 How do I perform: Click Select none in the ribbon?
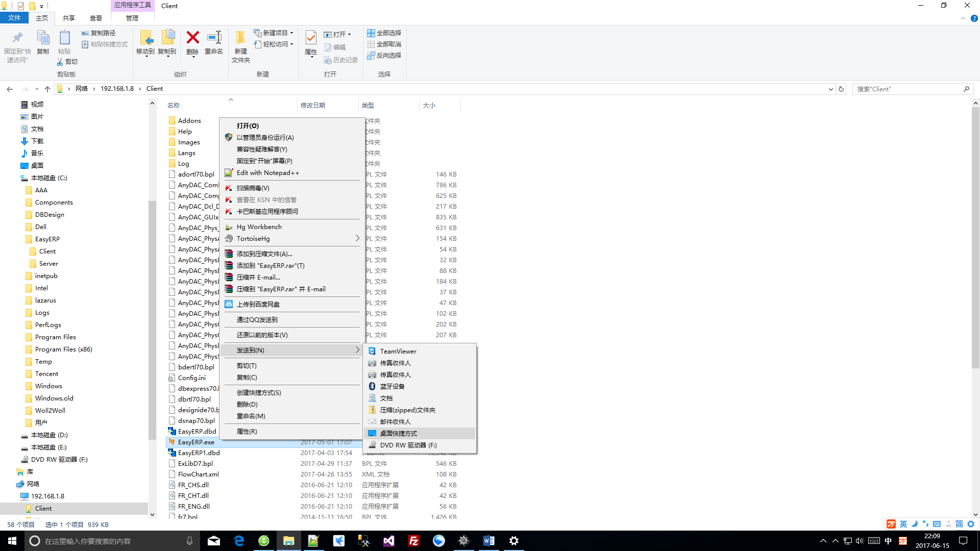point(384,44)
